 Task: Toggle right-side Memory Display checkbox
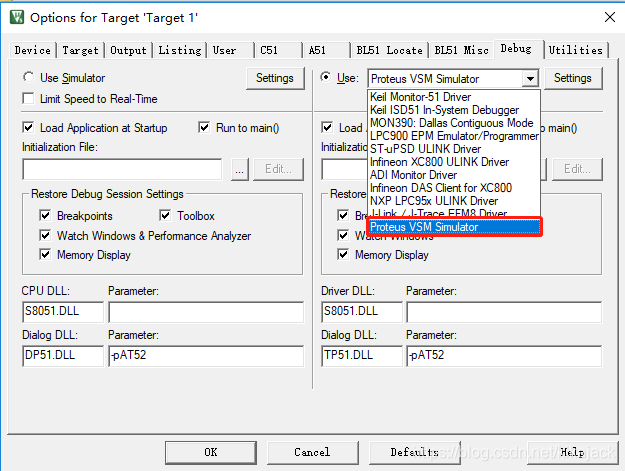coord(343,254)
